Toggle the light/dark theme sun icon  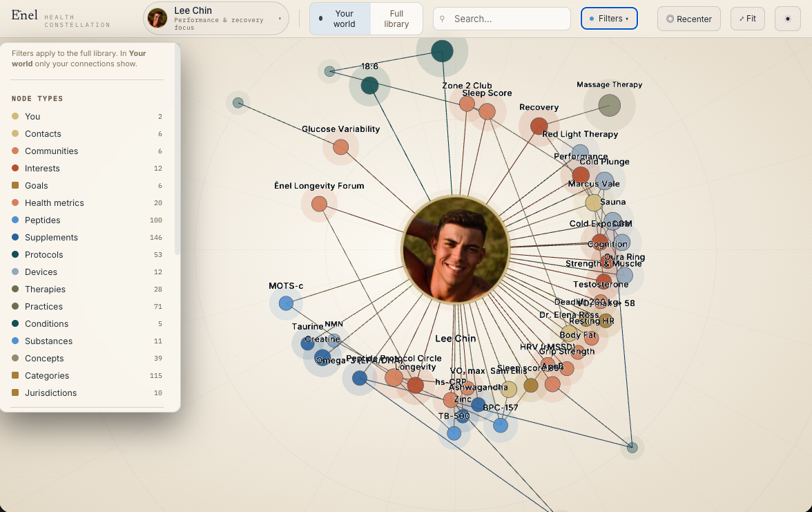[788, 19]
